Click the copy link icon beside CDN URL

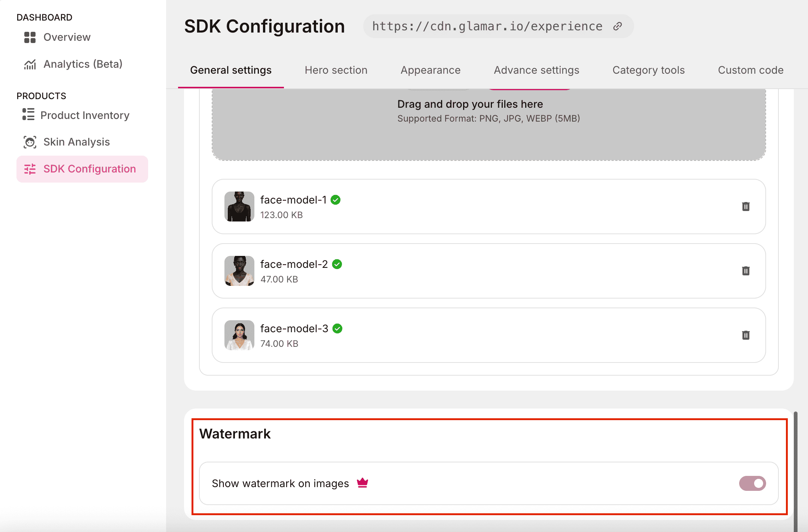pyautogui.click(x=617, y=26)
